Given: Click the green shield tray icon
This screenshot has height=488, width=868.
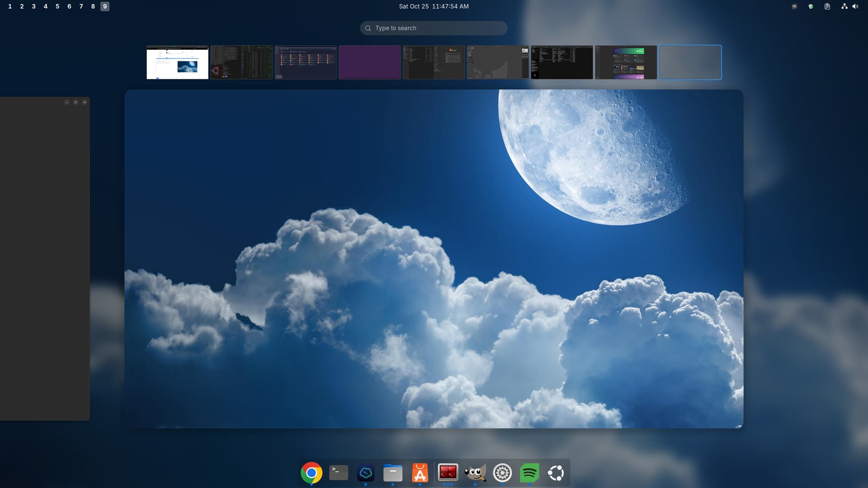Looking at the screenshot, I should pos(811,6).
